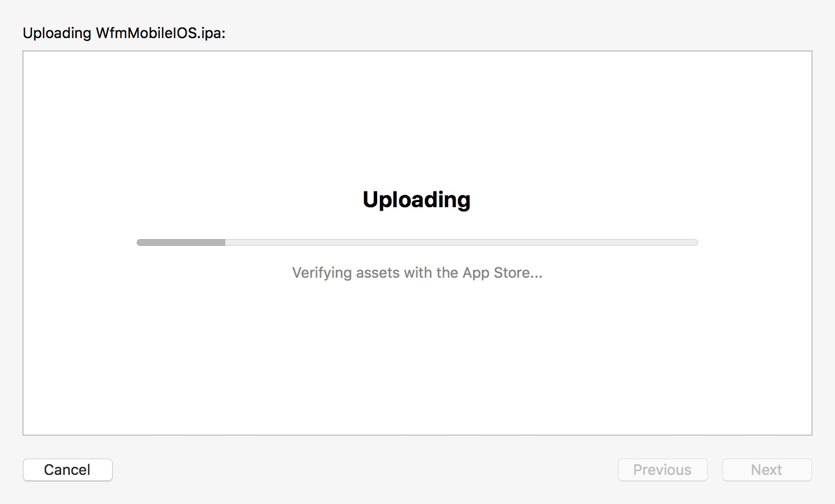Click the leading edge of the progress fill
Viewport: 835px width, 504px height.
click(x=224, y=242)
